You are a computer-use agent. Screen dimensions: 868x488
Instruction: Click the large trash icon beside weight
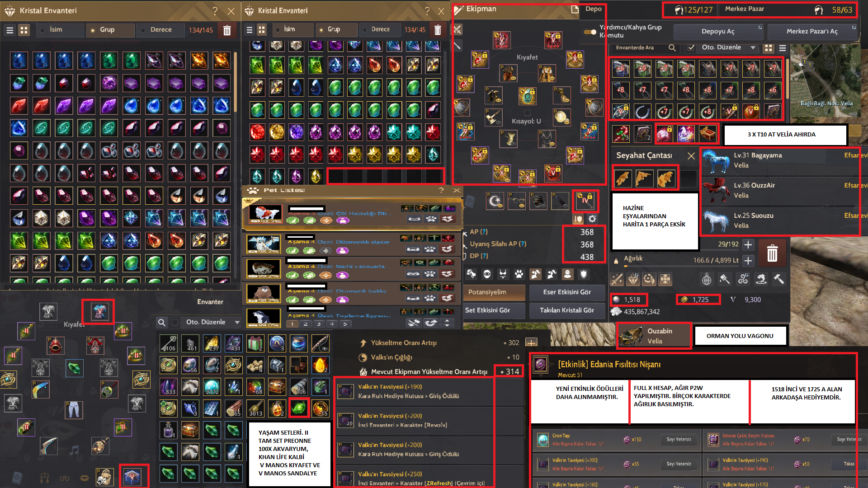772,253
